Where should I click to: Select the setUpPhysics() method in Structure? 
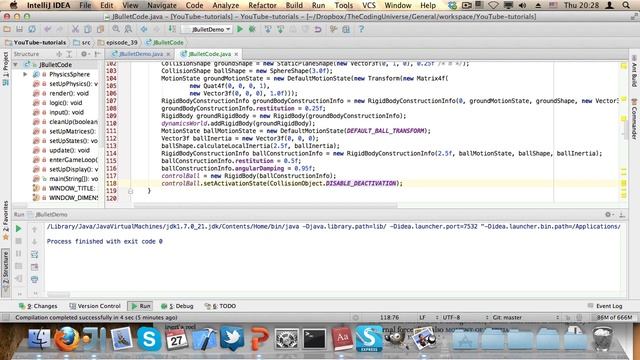[x=65, y=84]
